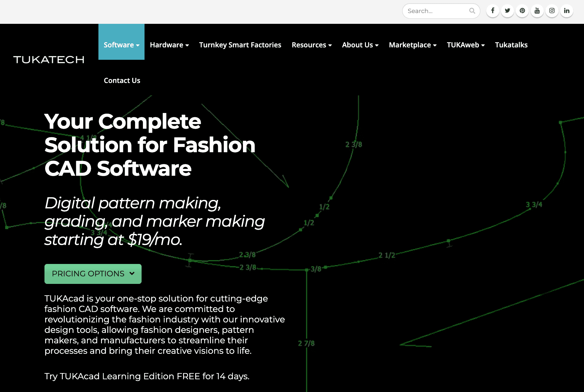Open the Facebook social icon
584x392 pixels.
[492, 11]
